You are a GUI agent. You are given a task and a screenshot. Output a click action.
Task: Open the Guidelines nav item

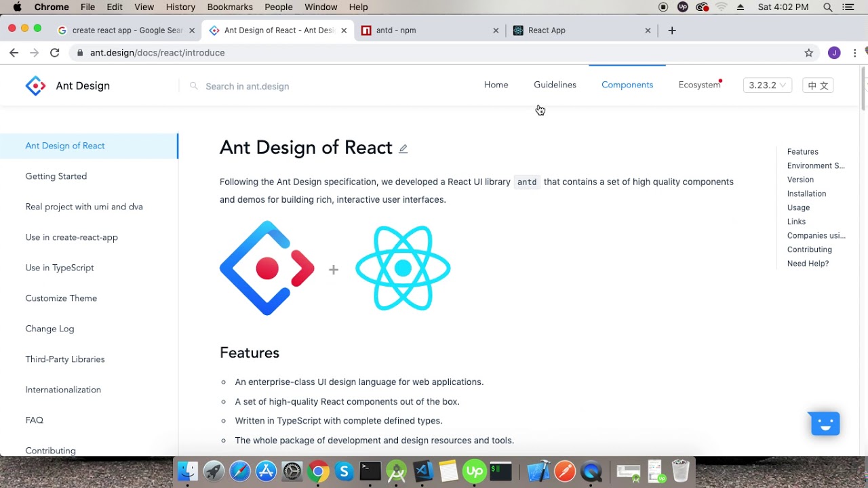coord(555,85)
